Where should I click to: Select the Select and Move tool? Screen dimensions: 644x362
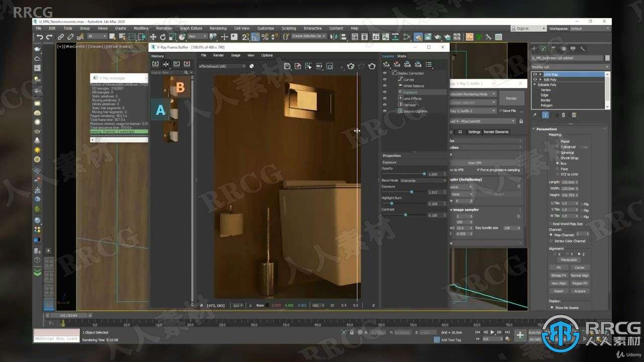coord(153,37)
